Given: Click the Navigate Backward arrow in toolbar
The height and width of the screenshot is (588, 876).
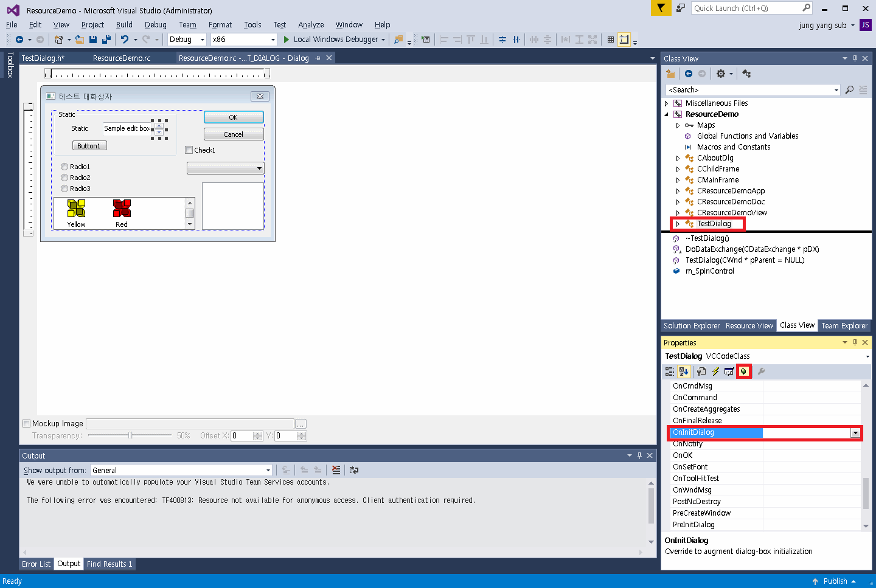Looking at the screenshot, I should point(19,40).
